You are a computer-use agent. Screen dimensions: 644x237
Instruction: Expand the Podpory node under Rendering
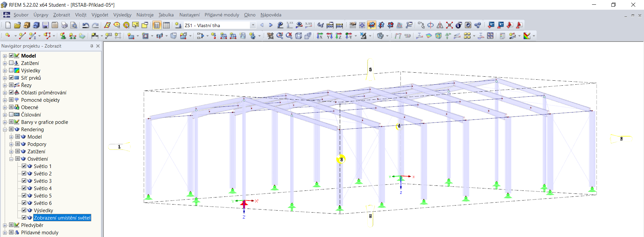(x=11, y=144)
